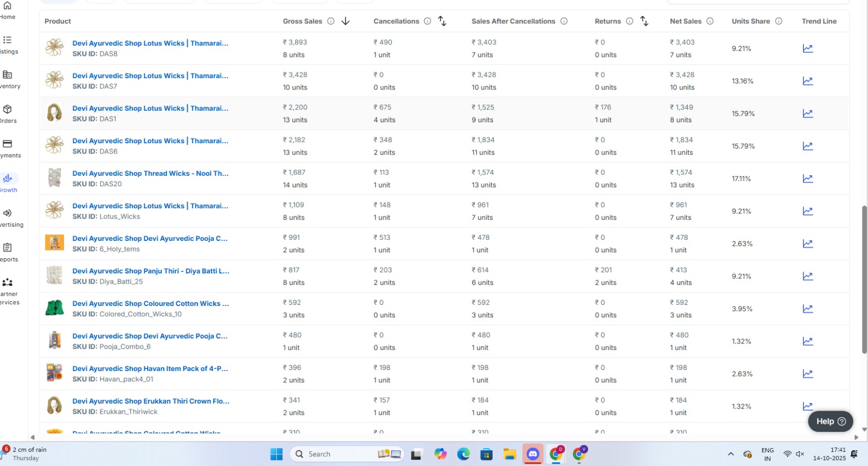The image size is (868, 466).
Task: Click info icon beside Gross Sales header
Action: [x=330, y=21]
